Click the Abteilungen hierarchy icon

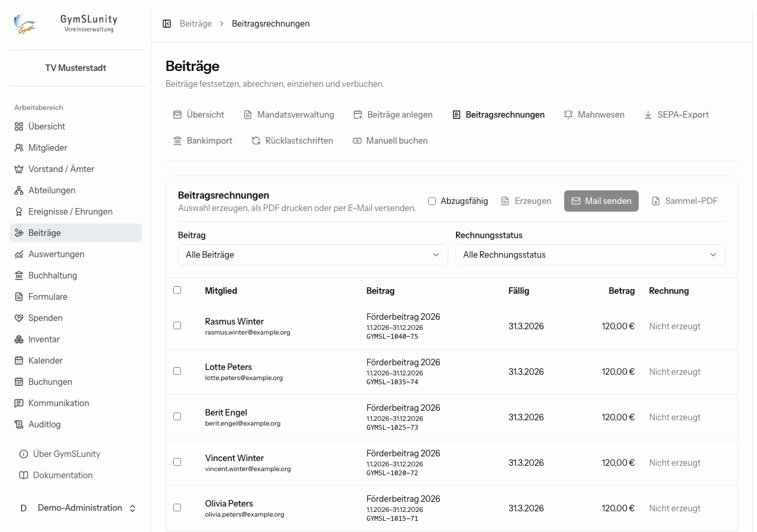(x=19, y=190)
